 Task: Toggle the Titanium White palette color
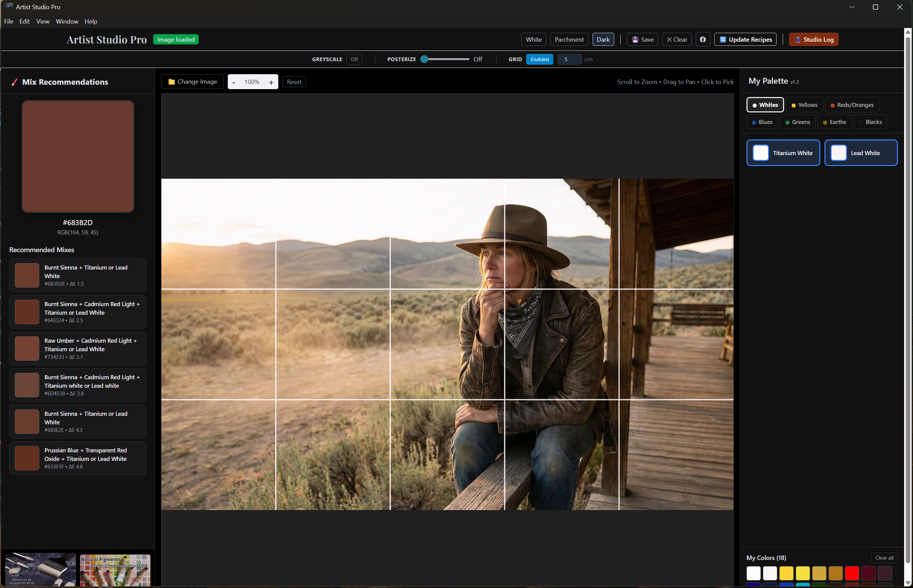(x=783, y=153)
